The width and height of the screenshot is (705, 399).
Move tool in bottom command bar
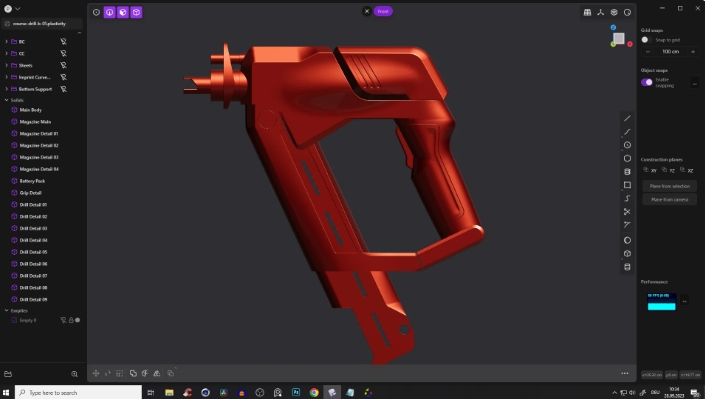(x=96, y=373)
